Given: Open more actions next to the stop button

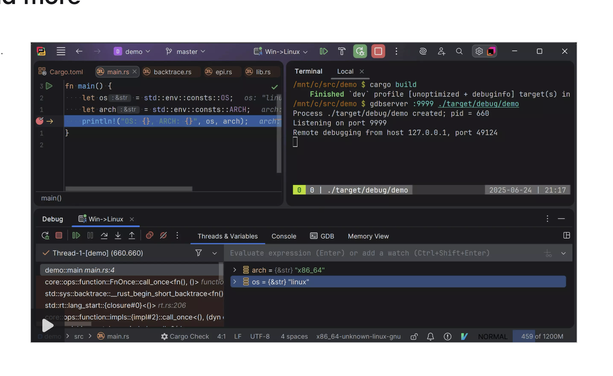Looking at the screenshot, I should coord(396,51).
